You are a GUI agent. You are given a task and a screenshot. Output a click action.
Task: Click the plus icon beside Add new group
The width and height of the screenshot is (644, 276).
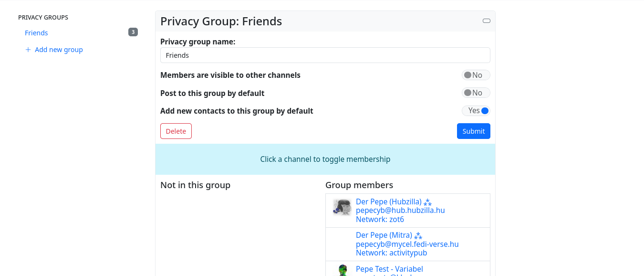point(28,50)
